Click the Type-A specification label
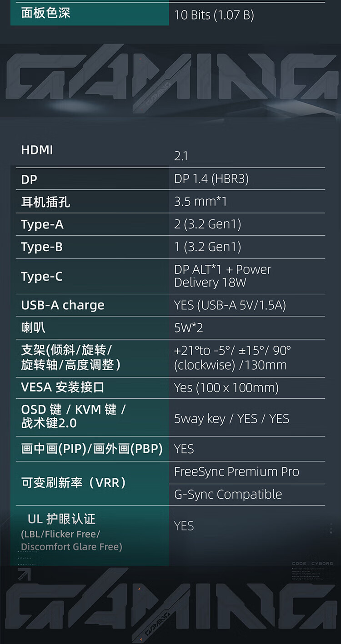The height and width of the screenshot is (644, 341). [x=42, y=224]
